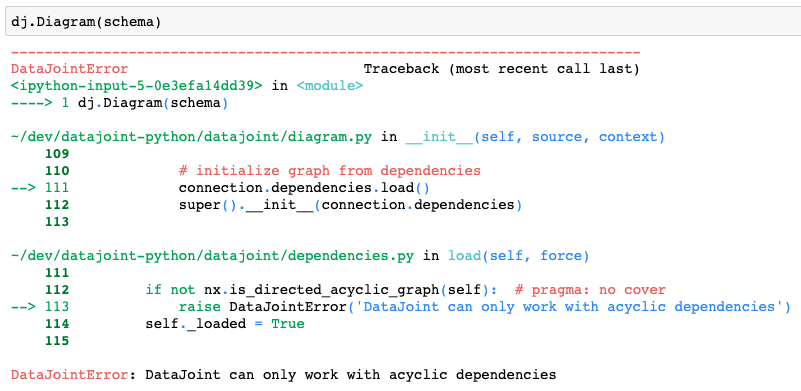Click line number 115 in dependencies.py traceback
Viewport: 801px width, 391px height.
pyautogui.click(x=57, y=341)
